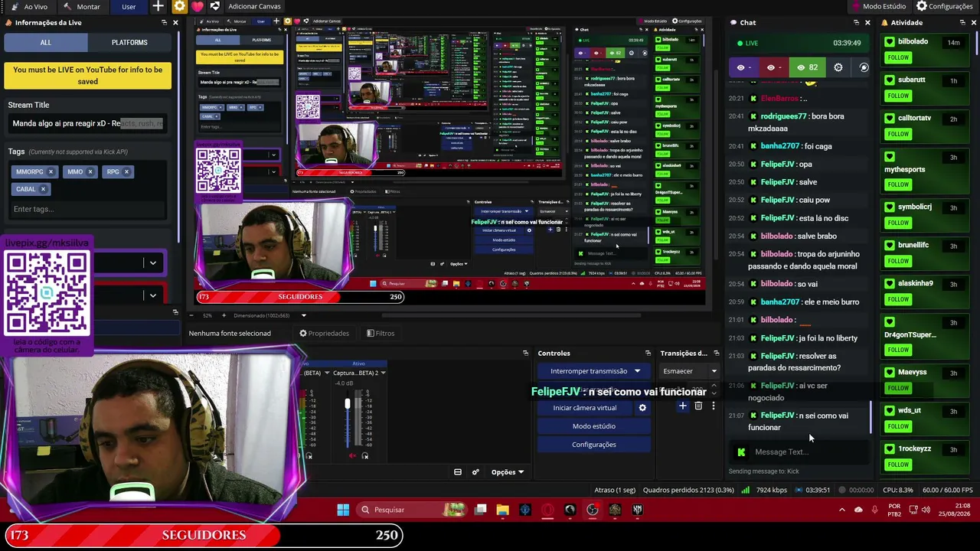
Task: Pop out the audio mixer dock
Action: 525,354
